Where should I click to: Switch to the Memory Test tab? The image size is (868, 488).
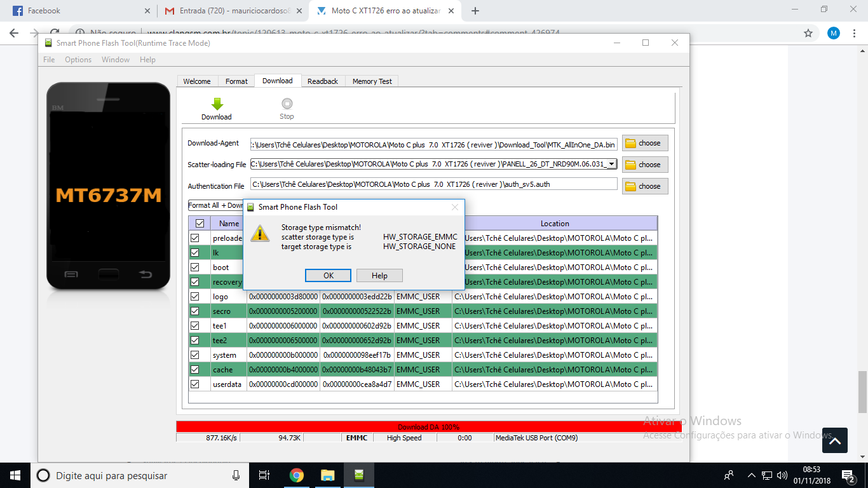click(x=372, y=81)
